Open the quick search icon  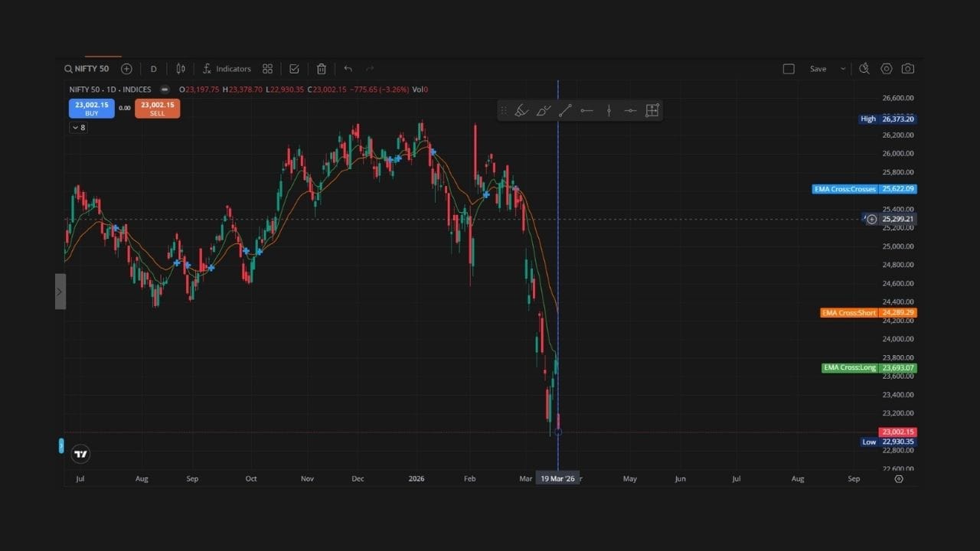coord(864,69)
